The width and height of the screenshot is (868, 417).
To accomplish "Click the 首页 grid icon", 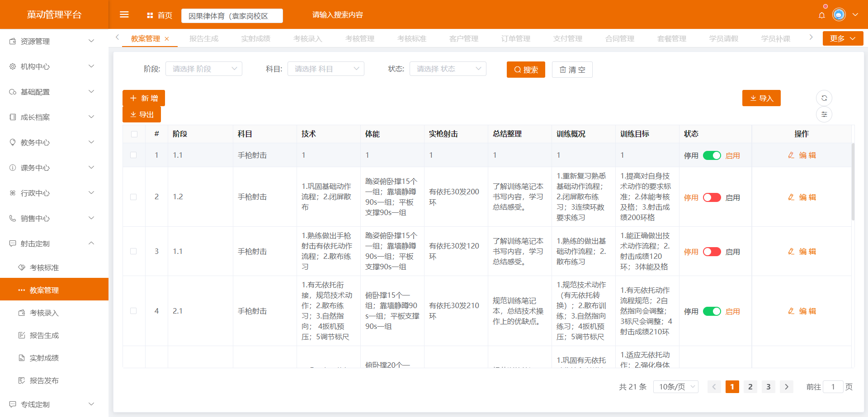I will pos(150,15).
